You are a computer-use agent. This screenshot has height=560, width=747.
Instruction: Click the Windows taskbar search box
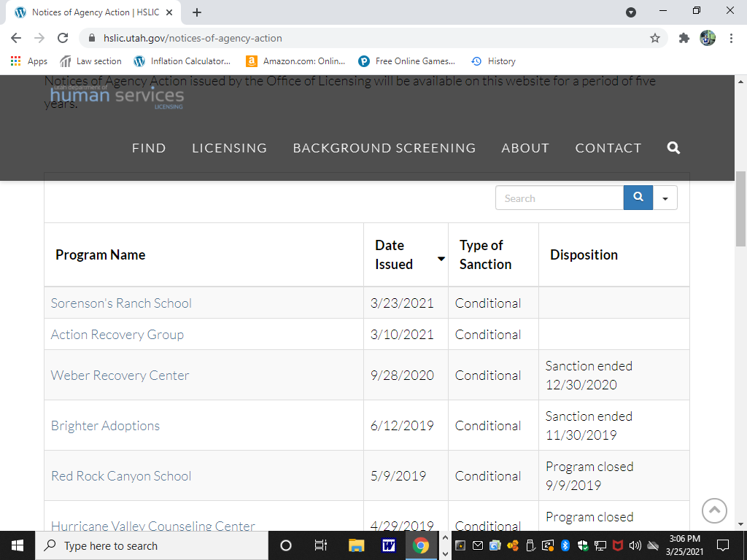click(x=152, y=545)
